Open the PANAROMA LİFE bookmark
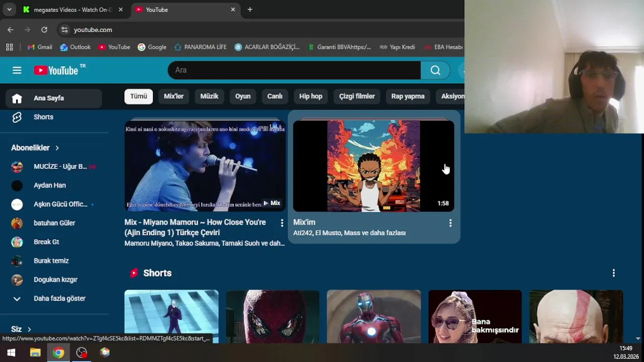This screenshot has width=644, height=362. pyautogui.click(x=200, y=47)
